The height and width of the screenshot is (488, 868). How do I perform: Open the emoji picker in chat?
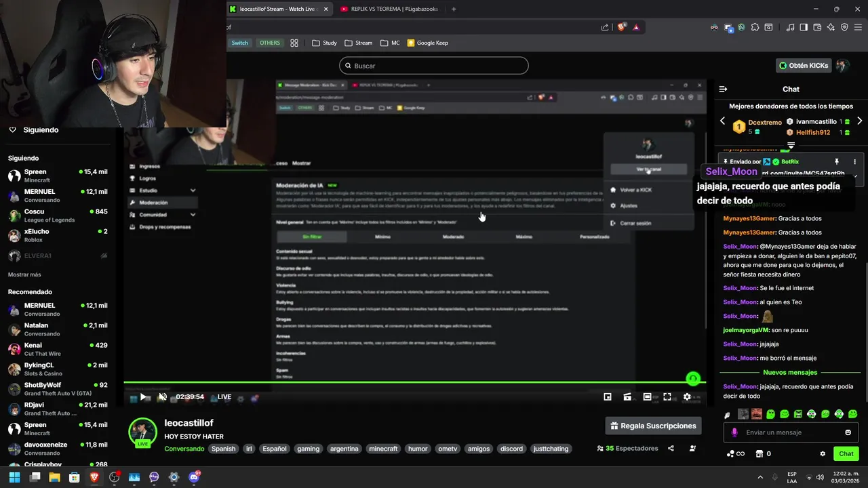coord(848,432)
